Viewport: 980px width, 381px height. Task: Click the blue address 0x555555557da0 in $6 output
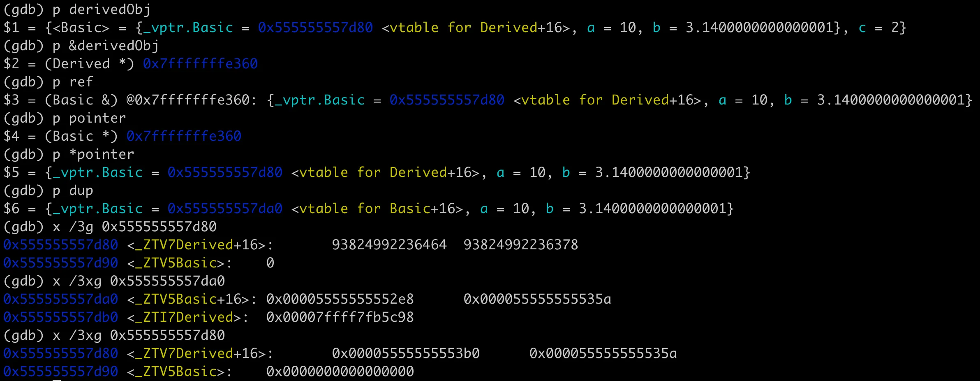point(225,209)
